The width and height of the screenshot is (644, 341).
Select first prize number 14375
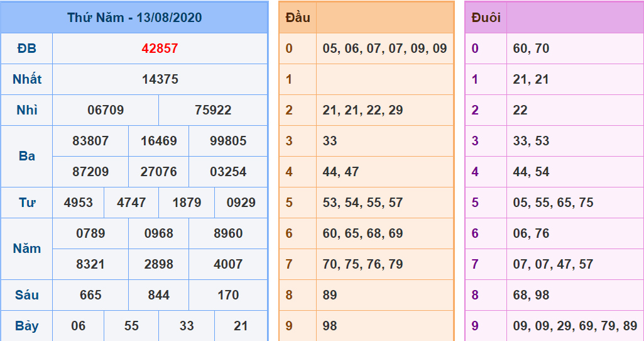point(160,79)
